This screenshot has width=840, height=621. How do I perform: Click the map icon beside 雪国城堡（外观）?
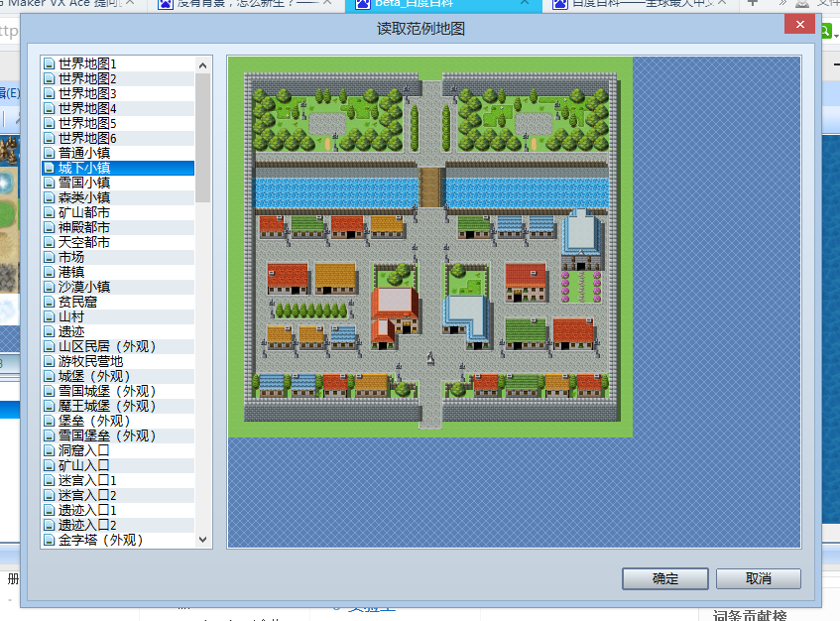[x=50, y=391]
